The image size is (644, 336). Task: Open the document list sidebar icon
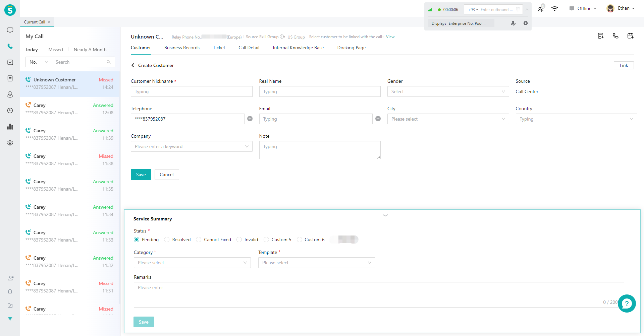(x=10, y=78)
